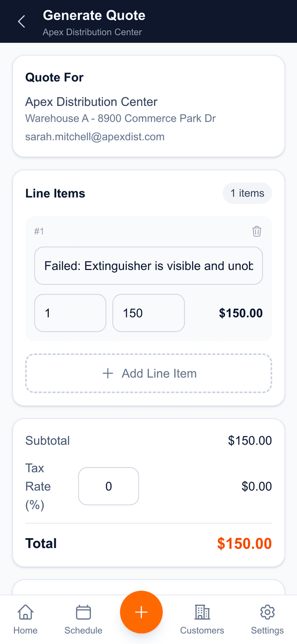Select the quantity field showing 1
This screenshot has height=644, width=297.
click(70, 313)
